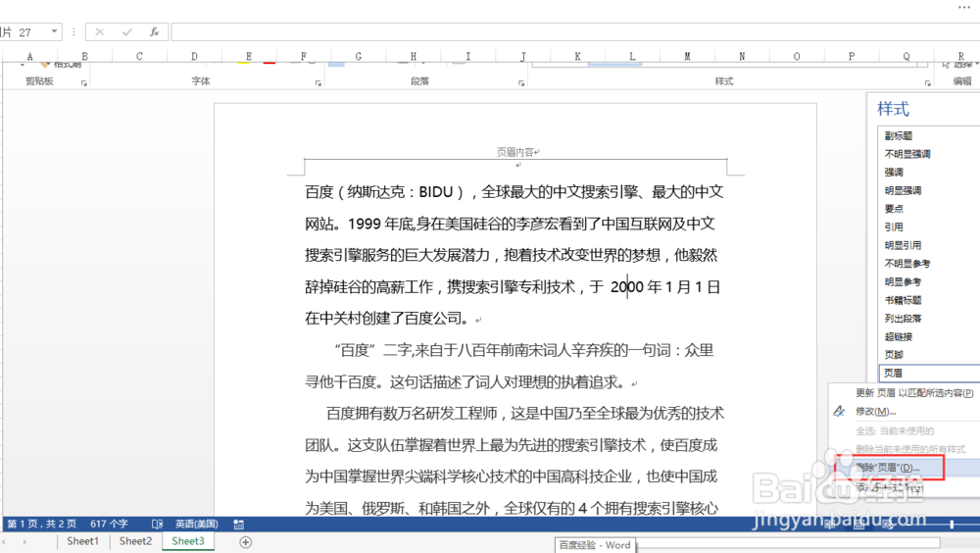Viewport: 980px width, 553px height.
Task: Select the 强调 style entry
Action: [893, 172]
